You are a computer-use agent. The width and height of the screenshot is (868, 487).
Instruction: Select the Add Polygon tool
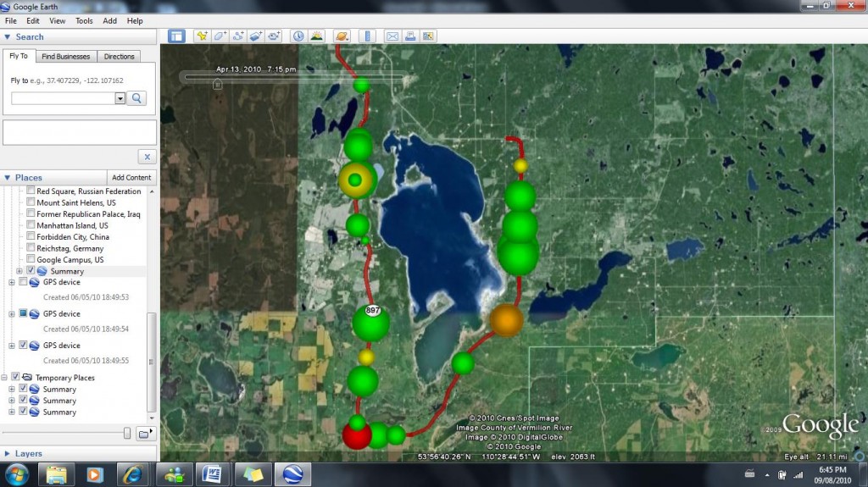(x=220, y=36)
